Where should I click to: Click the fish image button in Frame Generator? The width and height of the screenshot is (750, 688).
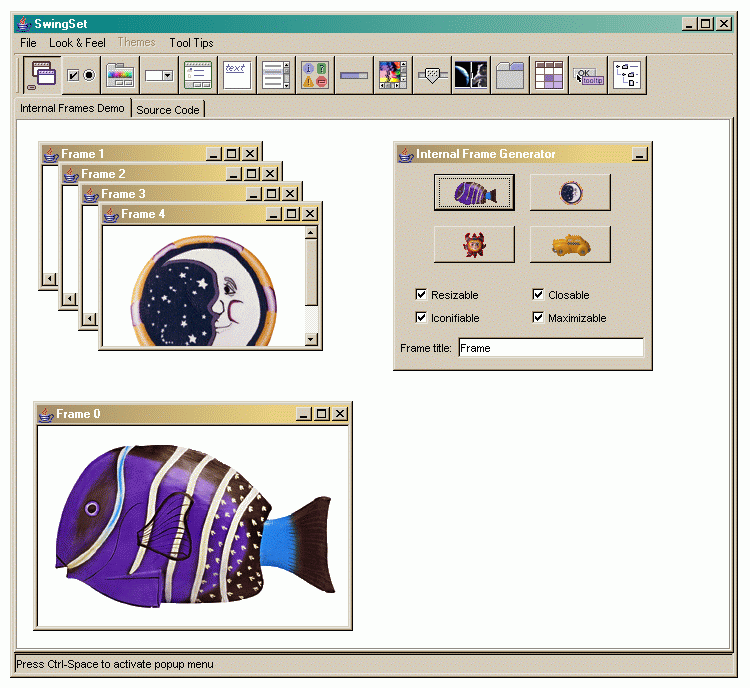pos(474,192)
